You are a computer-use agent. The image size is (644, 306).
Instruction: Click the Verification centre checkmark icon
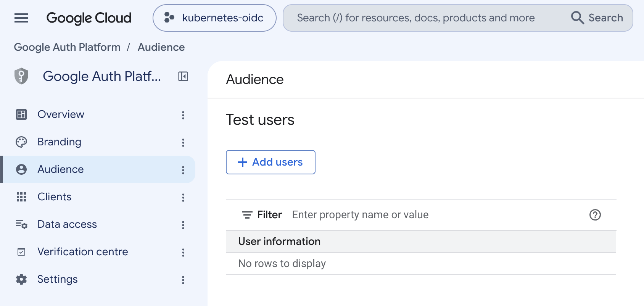(21, 252)
